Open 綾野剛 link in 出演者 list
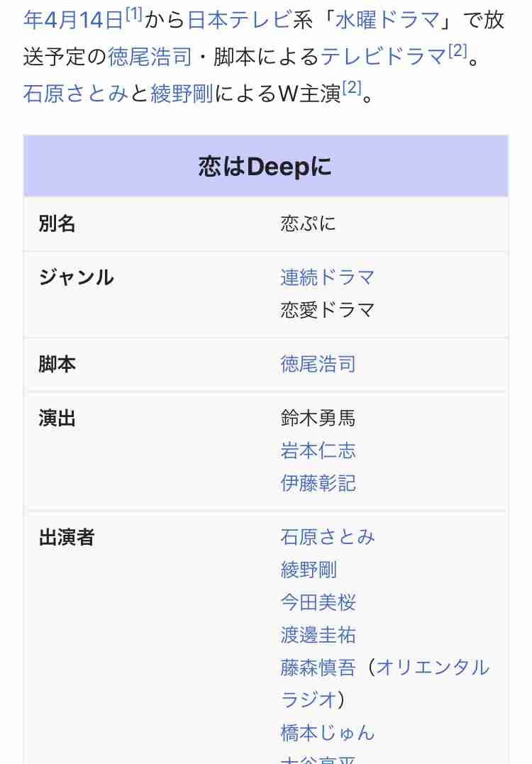This screenshot has width=532, height=764. [309, 570]
